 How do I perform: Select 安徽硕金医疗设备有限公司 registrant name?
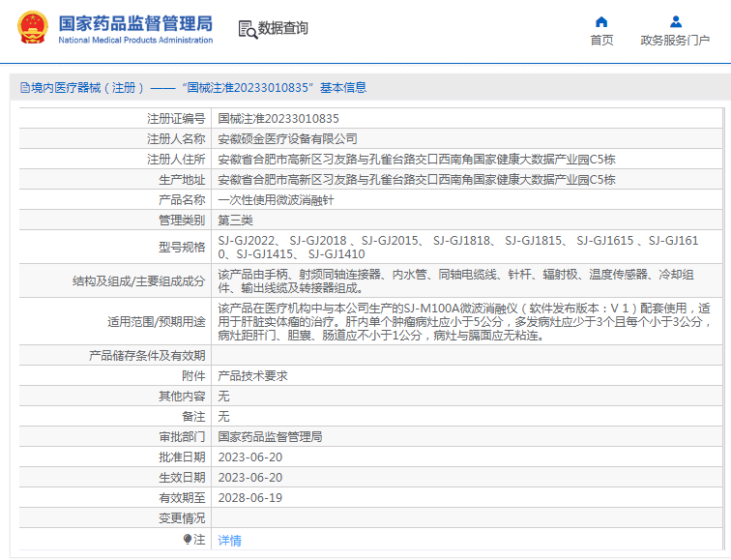pyautogui.click(x=287, y=139)
